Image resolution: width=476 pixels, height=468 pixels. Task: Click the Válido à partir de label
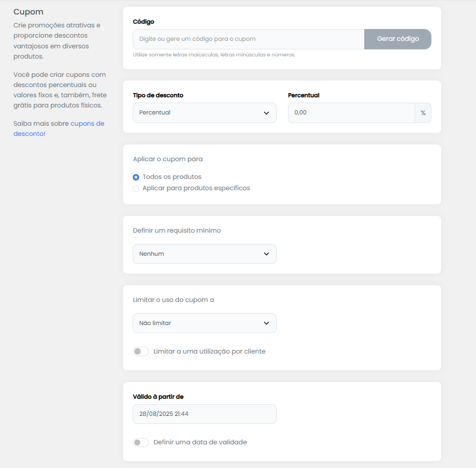tap(158, 397)
